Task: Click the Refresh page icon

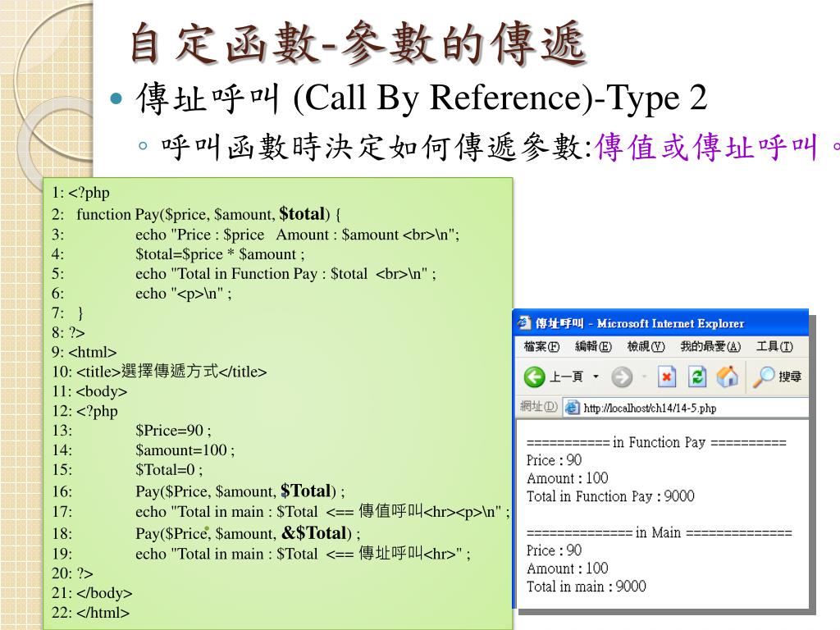Action: [x=697, y=377]
